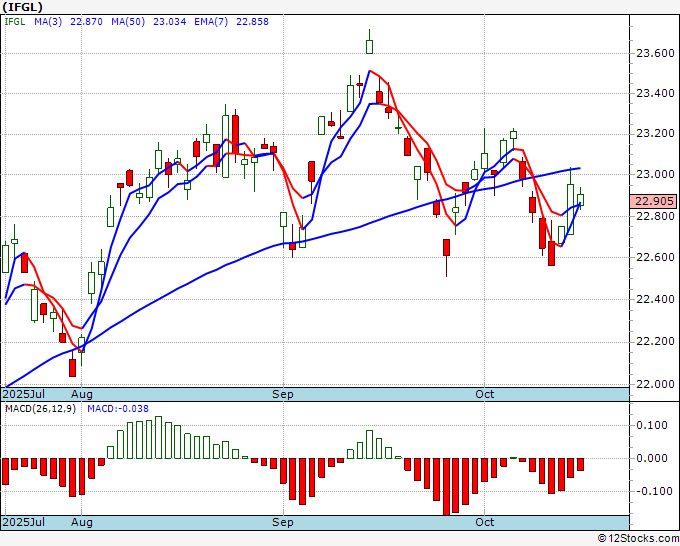Click the last candlestick near 22.905

[581, 199]
